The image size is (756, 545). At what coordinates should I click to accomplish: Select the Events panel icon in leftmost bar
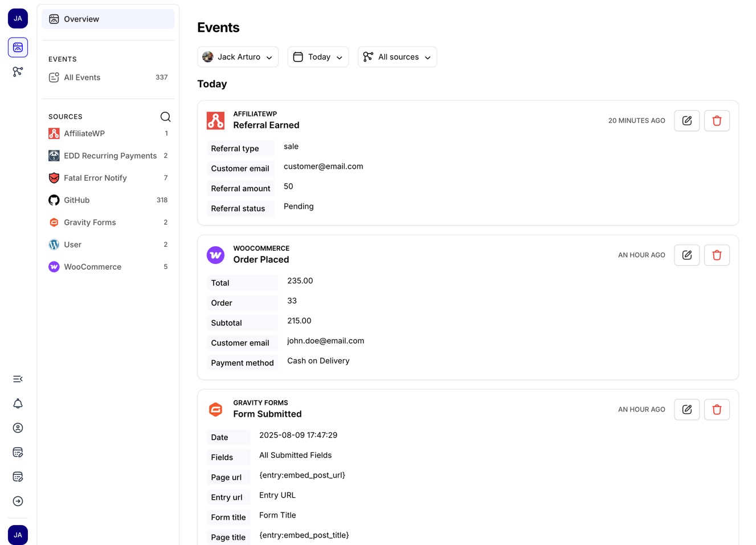click(18, 47)
